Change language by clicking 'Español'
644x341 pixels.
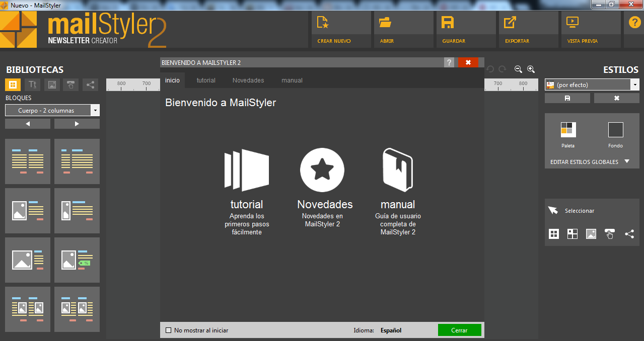pos(391,330)
